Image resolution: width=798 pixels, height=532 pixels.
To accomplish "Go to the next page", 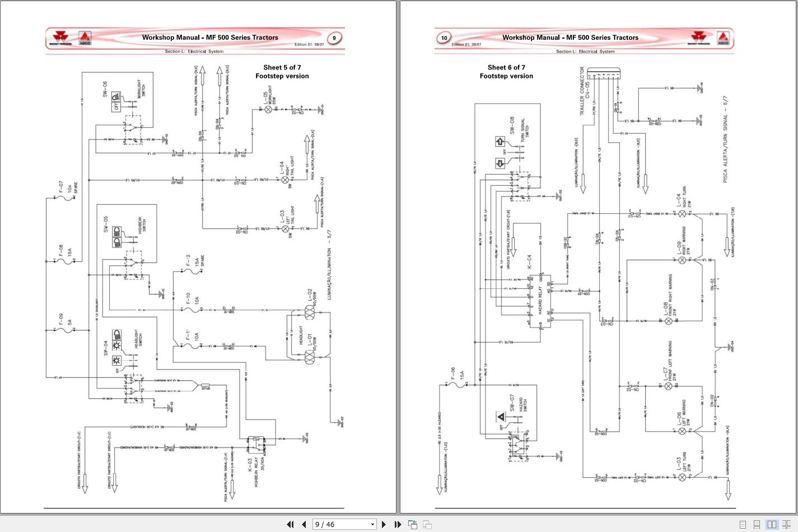I will pos(384,525).
